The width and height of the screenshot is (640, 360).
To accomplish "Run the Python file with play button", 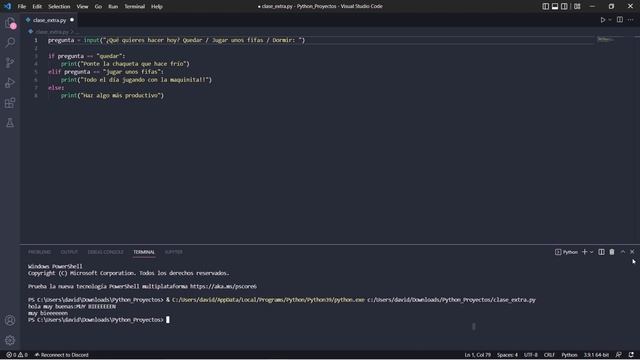I will coord(602,20).
